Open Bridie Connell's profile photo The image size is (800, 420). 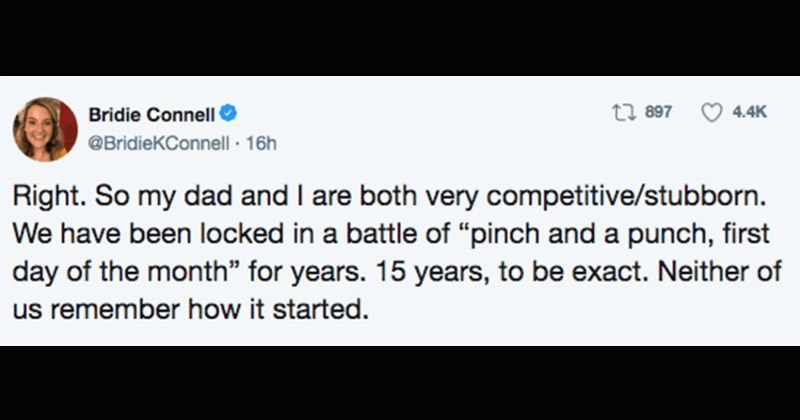45,129
